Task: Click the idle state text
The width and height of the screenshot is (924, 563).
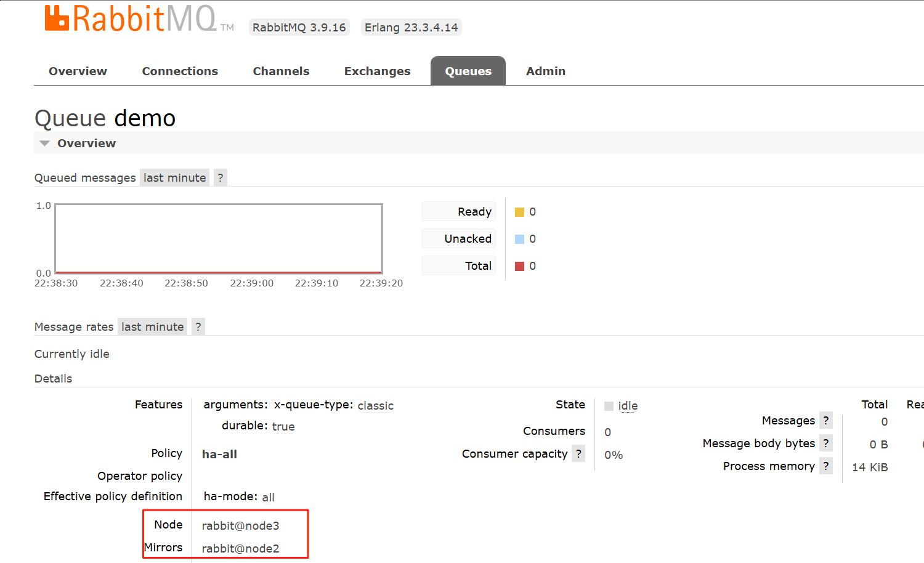Action: click(628, 405)
